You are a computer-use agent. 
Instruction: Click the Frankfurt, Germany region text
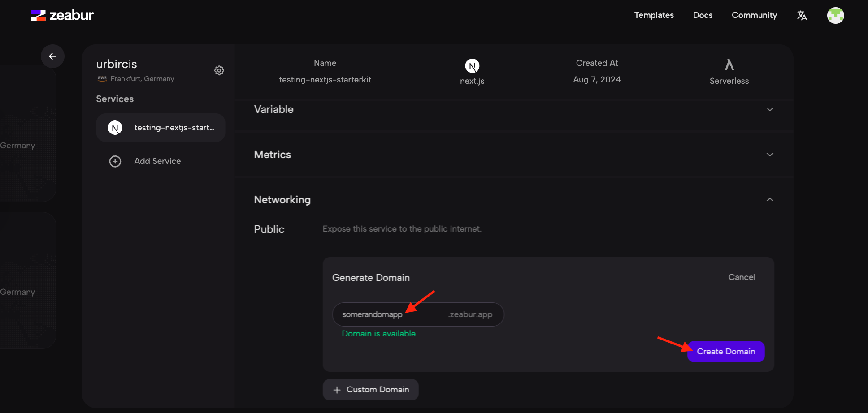[142, 79]
